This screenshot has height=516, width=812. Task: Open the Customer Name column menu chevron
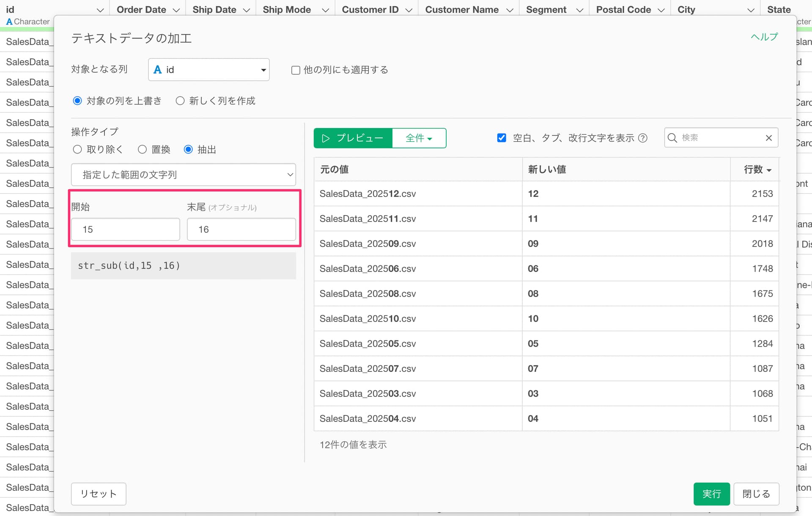click(x=510, y=10)
